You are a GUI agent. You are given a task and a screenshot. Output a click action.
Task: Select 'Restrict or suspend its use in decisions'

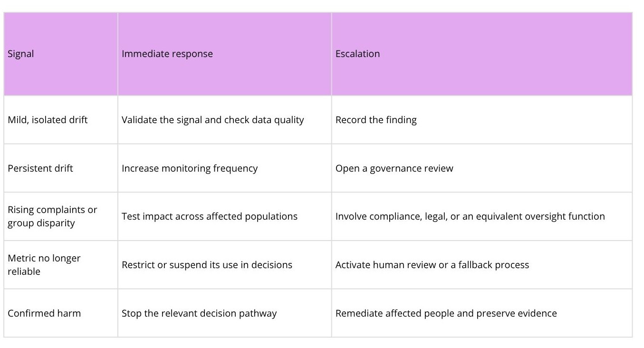tap(207, 265)
